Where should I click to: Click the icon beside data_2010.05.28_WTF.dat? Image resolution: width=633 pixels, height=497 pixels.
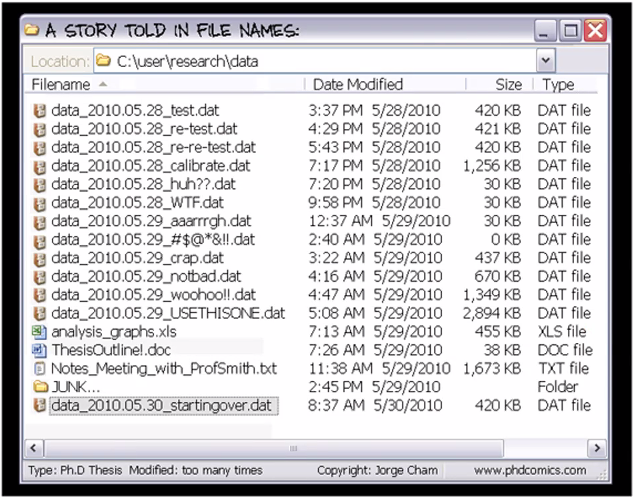tap(39, 203)
